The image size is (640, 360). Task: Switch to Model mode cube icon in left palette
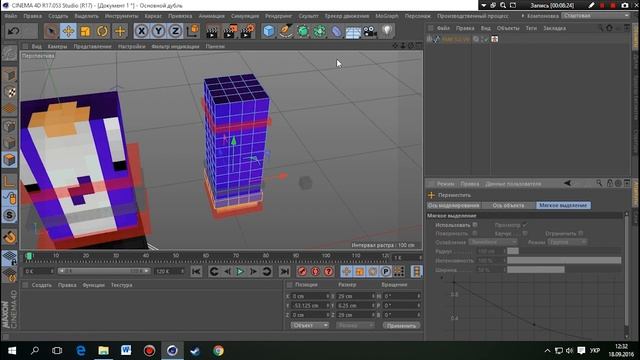click(x=9, y=75)
